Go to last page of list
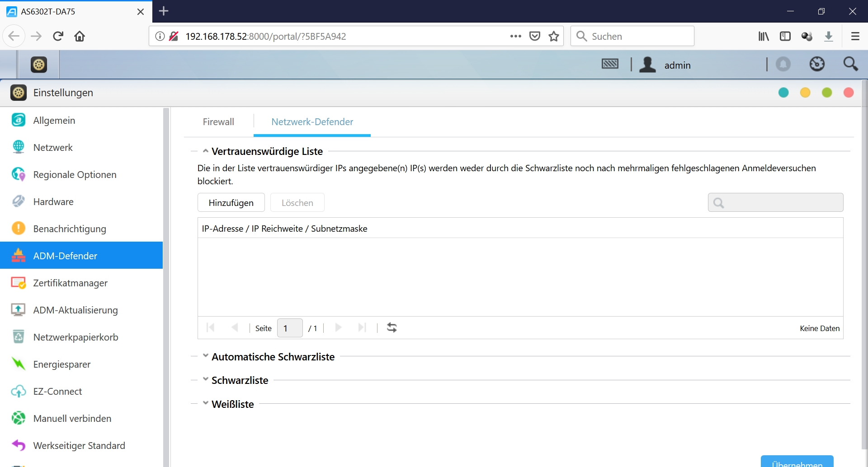 [x=362, y=328]
